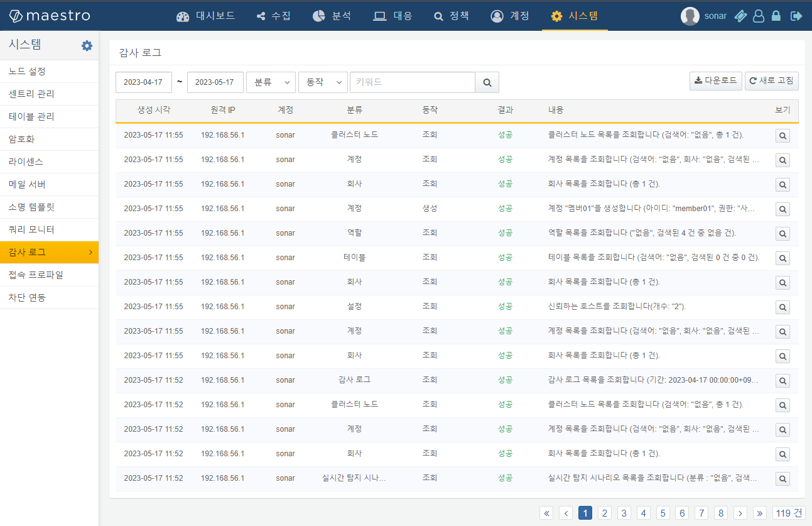Click the '생성' action cell

[430, 209]
